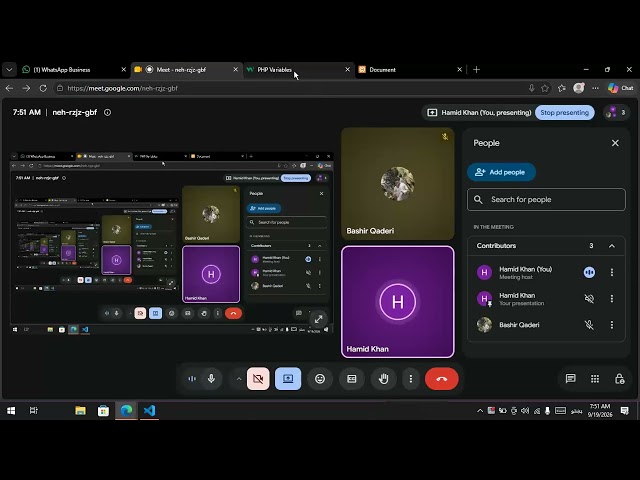
Task: Click muted audio icon for Your presentation
Action: 589,299
